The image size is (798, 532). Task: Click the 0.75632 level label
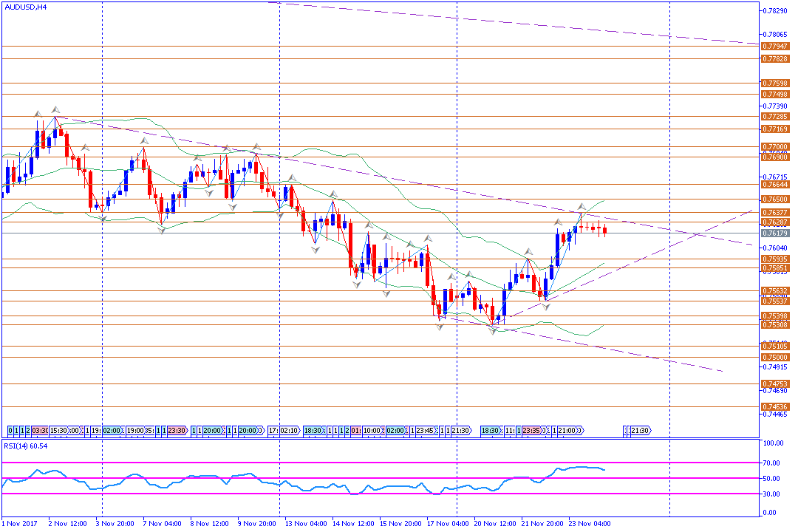click(775, 291)
